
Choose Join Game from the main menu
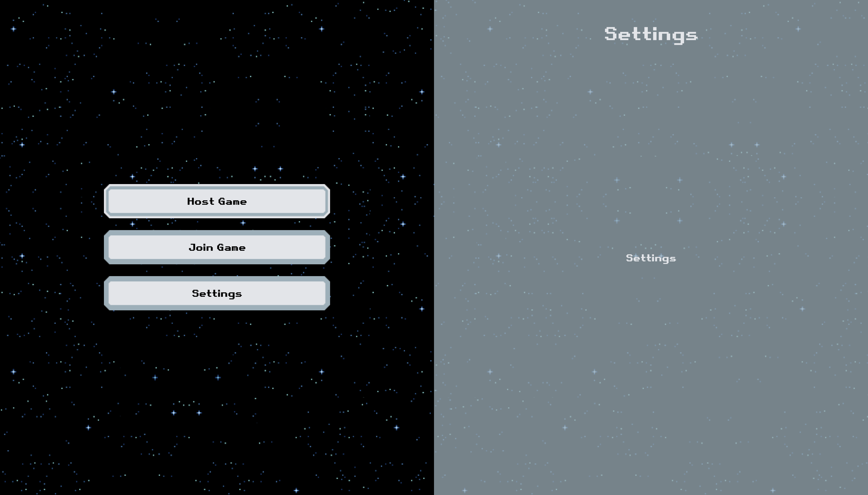coord(216,247)
